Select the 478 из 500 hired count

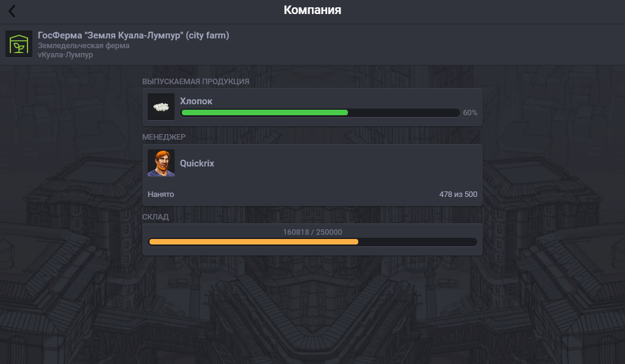click(458, 194)
